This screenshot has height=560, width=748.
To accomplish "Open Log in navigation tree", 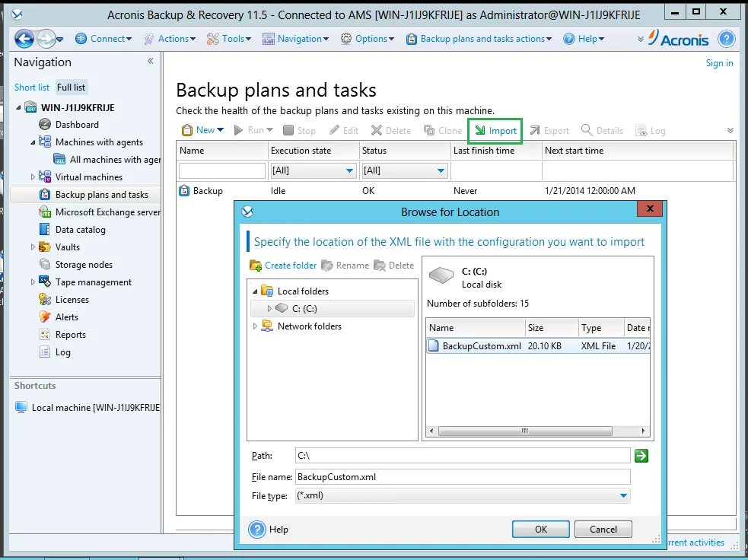I will (62, 352).
